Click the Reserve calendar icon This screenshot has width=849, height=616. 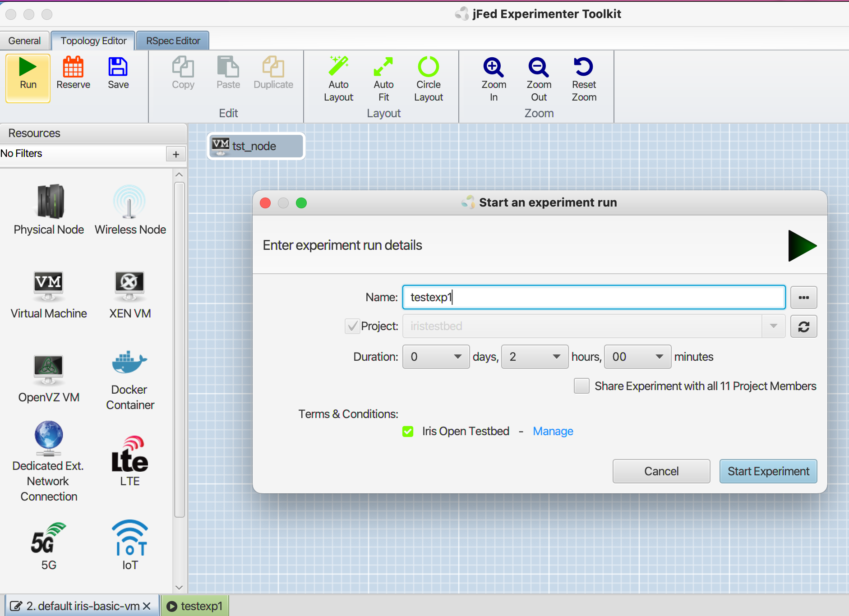73,68
